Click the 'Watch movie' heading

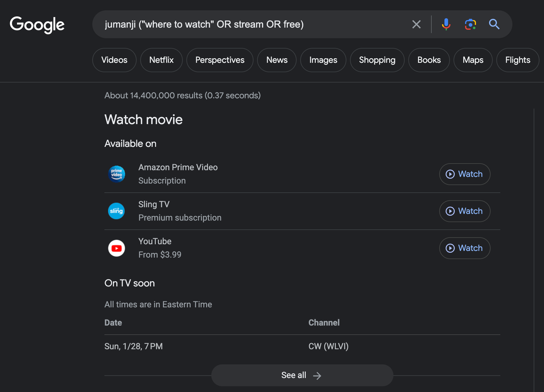click(144, 120)
